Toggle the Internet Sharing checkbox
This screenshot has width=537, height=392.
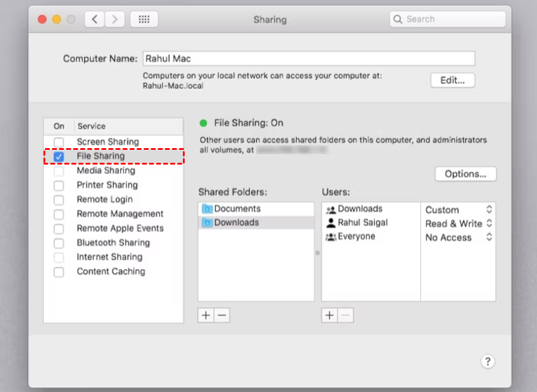pos(59,257)
